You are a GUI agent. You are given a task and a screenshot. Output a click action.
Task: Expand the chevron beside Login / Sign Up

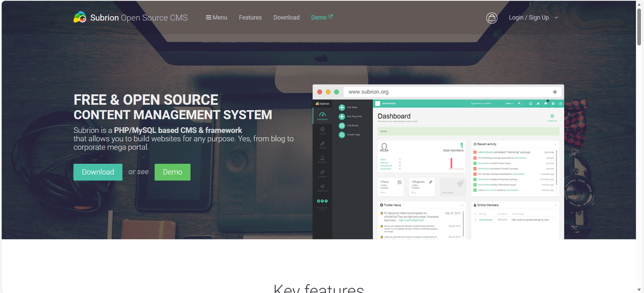click(557, 18)
